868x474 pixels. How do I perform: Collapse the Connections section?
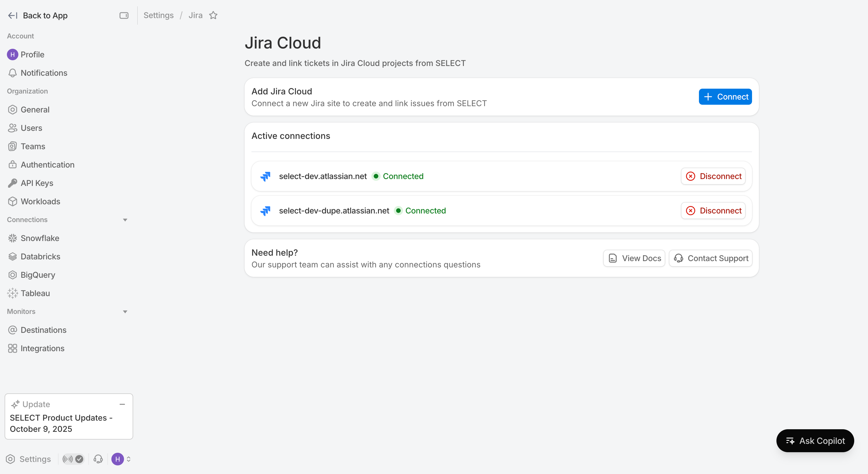point(125,220)
